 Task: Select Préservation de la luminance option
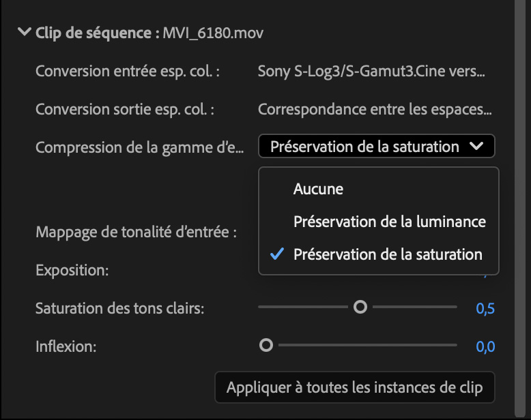click(389, 222)
